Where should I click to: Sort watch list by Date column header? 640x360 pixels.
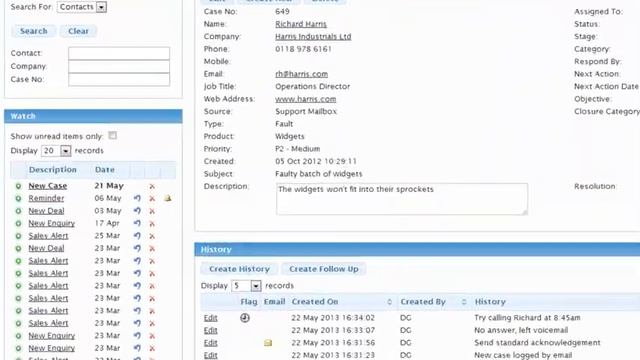(x=105, y=169)
